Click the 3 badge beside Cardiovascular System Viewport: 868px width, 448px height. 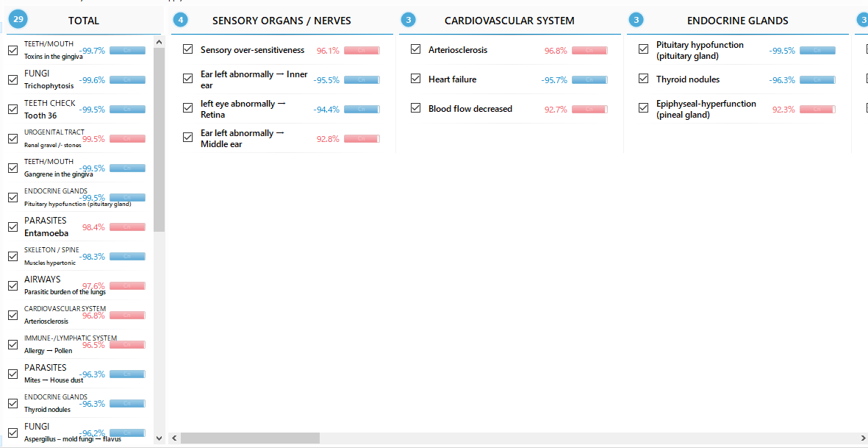point(408,21)
